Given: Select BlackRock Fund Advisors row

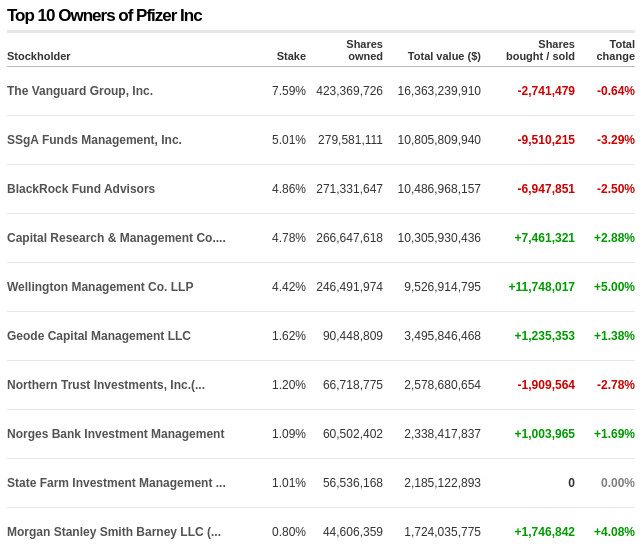Looking at the screenshot, I should coord(81,189).
